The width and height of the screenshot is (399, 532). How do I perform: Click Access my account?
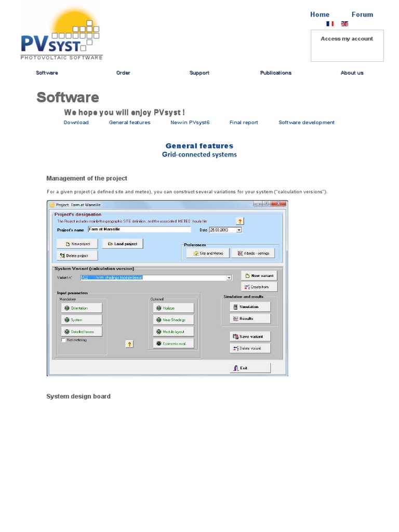(x=347, y=38)
